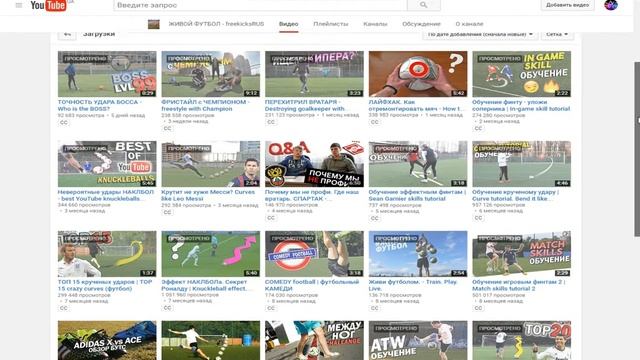Switch to the Видео tab

coord(289,24)
